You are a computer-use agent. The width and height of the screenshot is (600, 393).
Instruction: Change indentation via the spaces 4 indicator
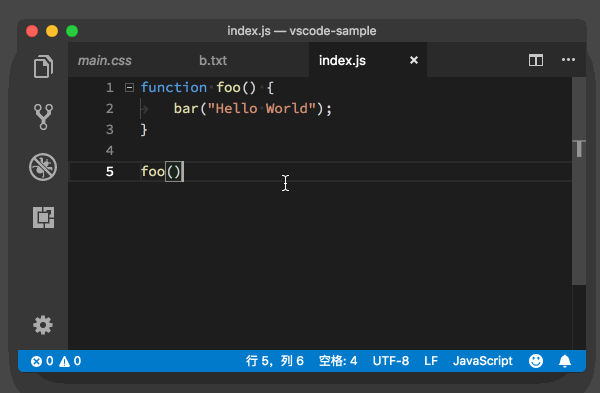(338, 361)
